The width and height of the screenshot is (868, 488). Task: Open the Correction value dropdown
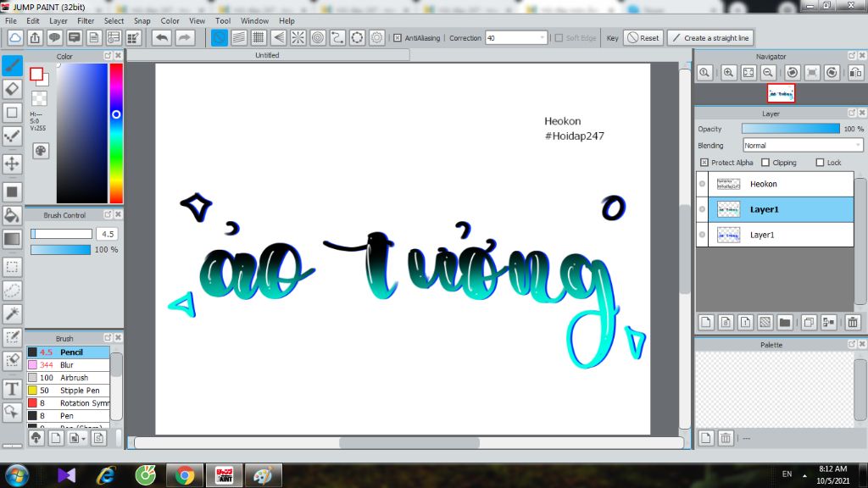542,37
